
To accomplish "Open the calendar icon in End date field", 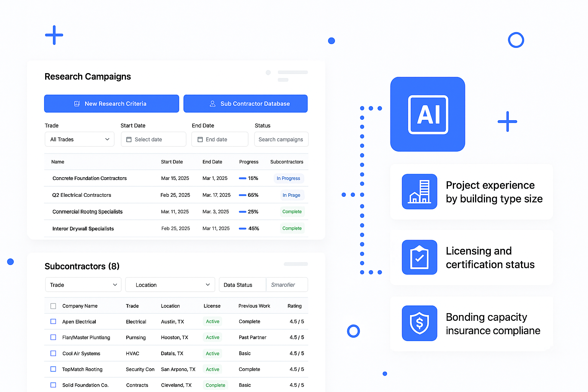I will pyautogui.click(x=200, y=139).
